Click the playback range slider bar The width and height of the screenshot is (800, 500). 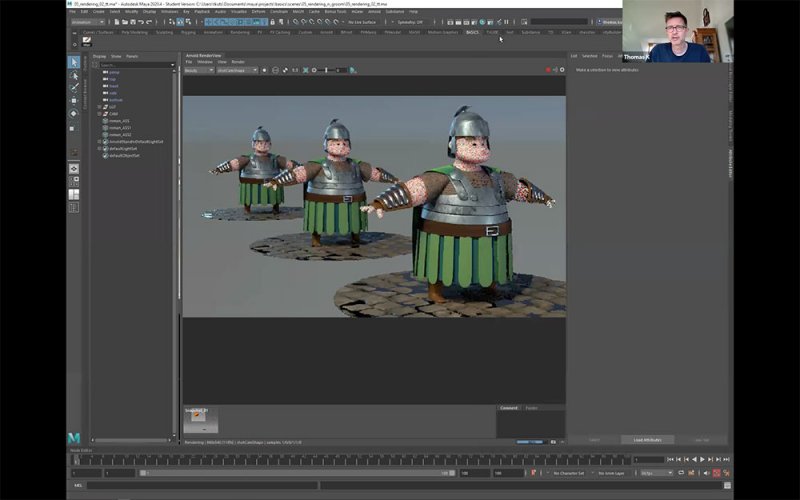pos(297,473)
